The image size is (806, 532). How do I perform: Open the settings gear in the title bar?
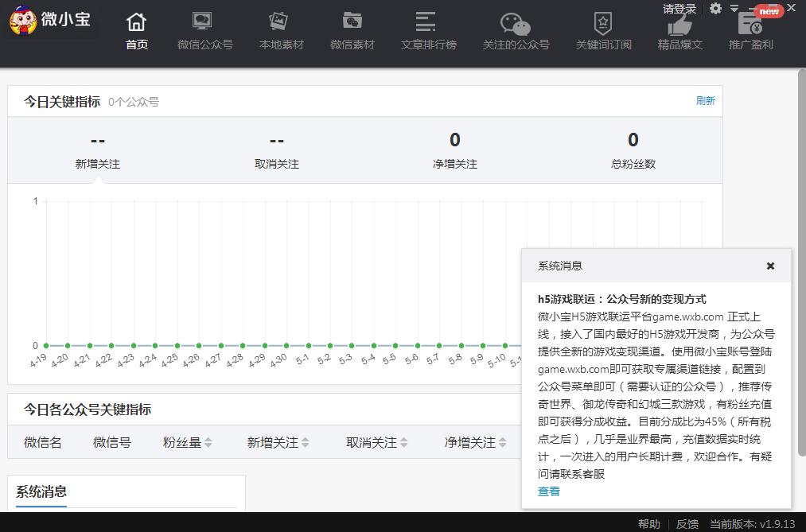(714, 9)
